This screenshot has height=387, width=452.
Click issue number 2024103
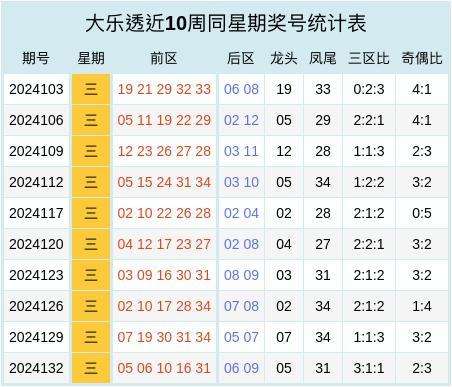36,89
